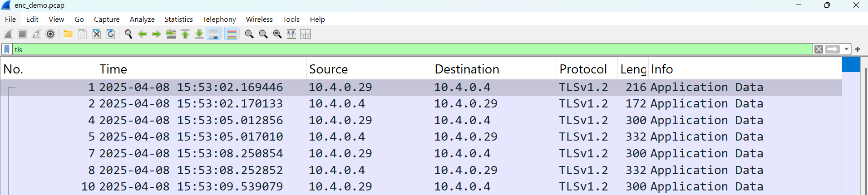Open the display filter bookmark menu
Viewport: 868px width, 195px height.
point(7,49)
